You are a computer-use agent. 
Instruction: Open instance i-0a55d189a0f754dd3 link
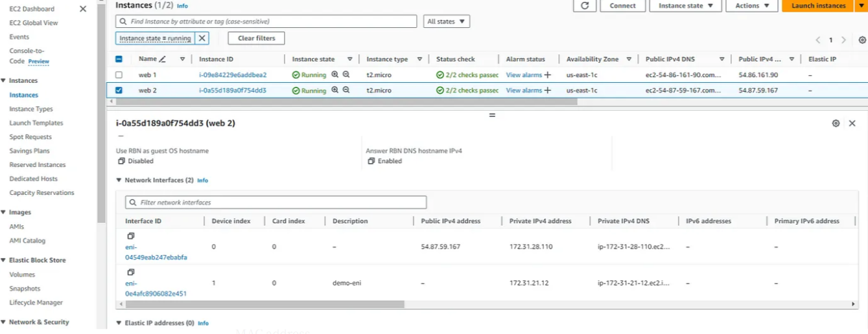tap(233, 91)
